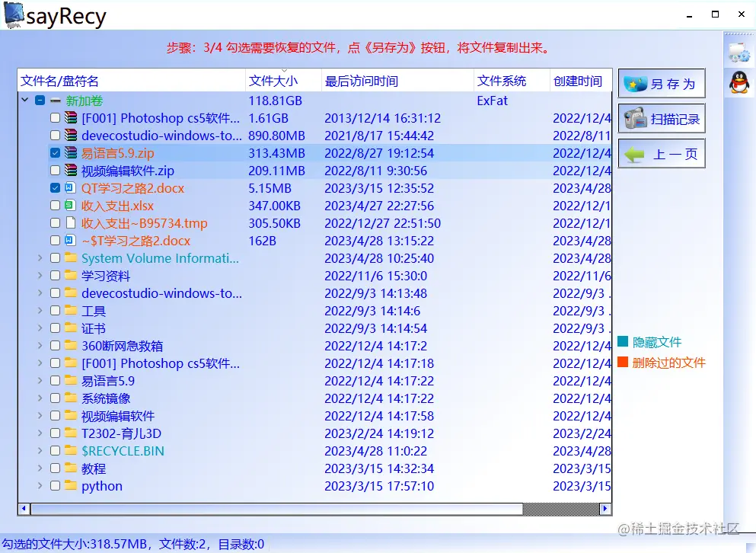Click the drive icon of the 新加卷 volume
The width and height of the screenshot is (756, 553).
click(58, 100)
